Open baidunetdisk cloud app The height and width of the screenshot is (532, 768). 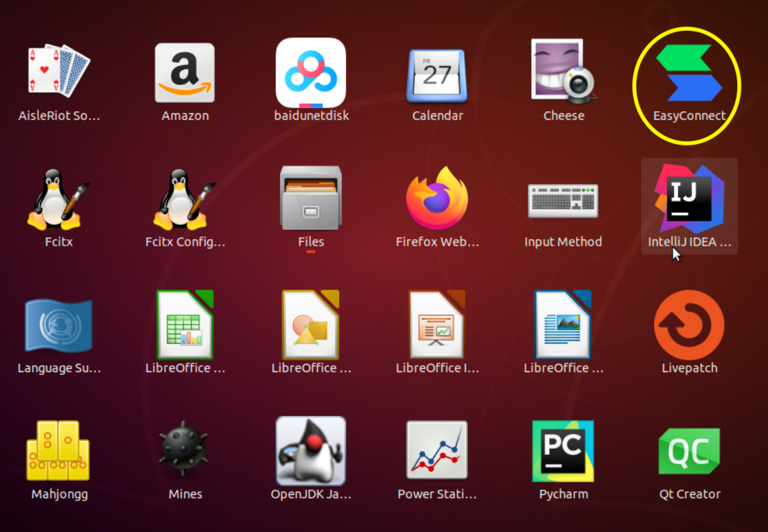pos(310,73)
